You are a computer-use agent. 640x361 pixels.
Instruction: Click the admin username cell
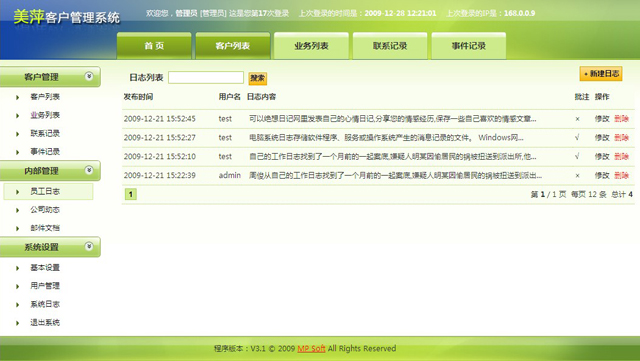[x=230, y=176]
